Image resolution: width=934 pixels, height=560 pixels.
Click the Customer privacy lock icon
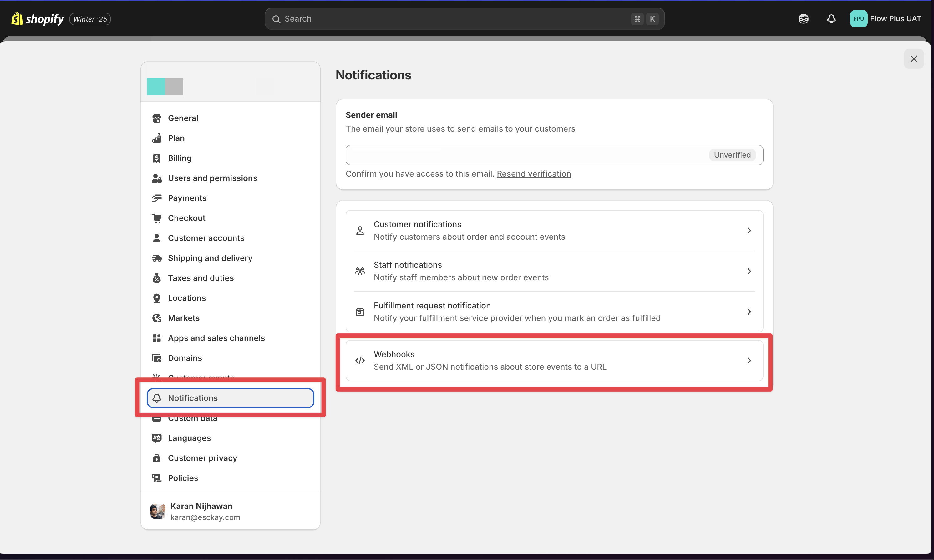156,458
